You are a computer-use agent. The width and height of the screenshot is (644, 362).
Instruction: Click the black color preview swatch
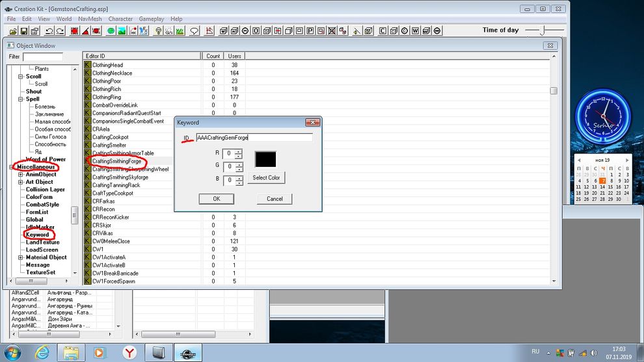tap(265, 159)
